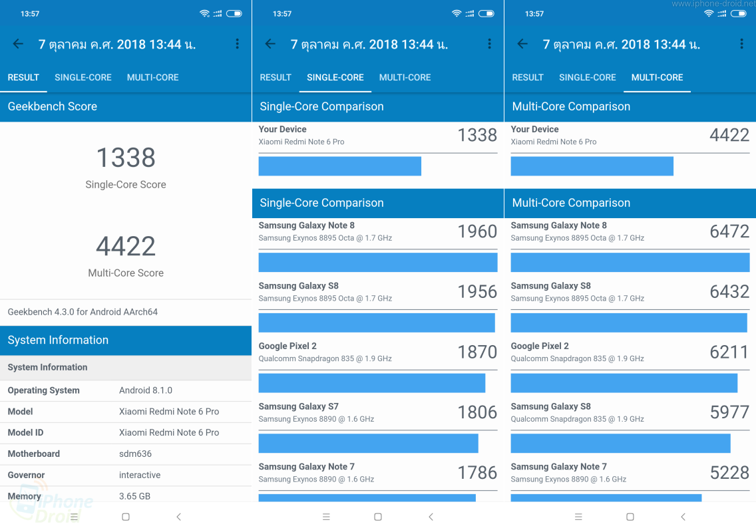This screenshot has height=532, width=756.
Task: Tap Samsung Galaxy Note 8 score 6472
Action: click(729, 232)
